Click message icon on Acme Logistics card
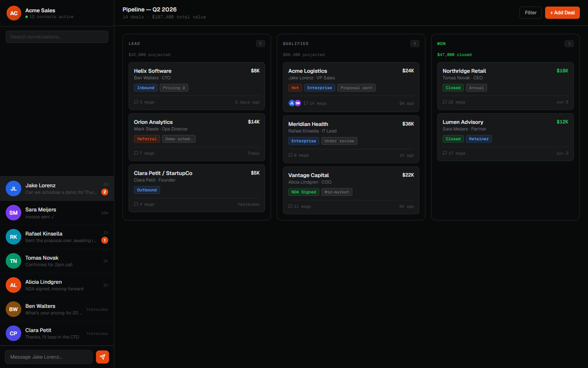 pyautogui.click(x=306, y=103)
